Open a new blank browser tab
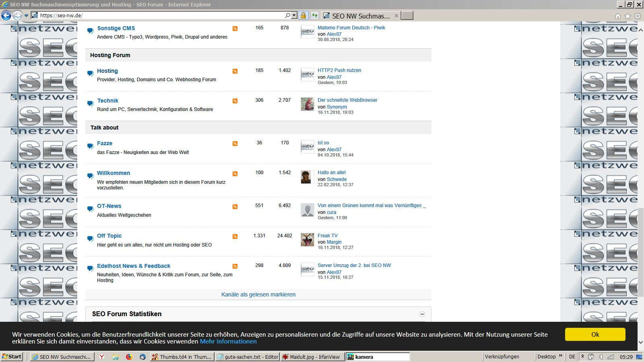 (407, 16)
